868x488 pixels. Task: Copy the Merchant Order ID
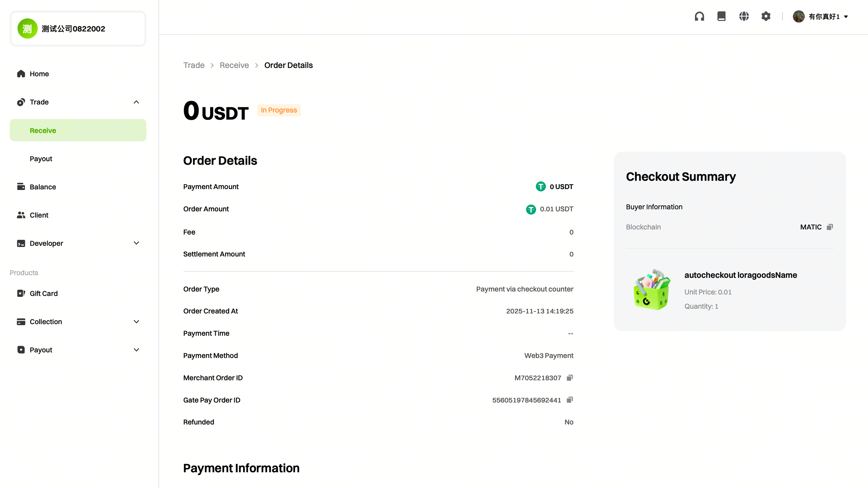click(x=570, y=378)
